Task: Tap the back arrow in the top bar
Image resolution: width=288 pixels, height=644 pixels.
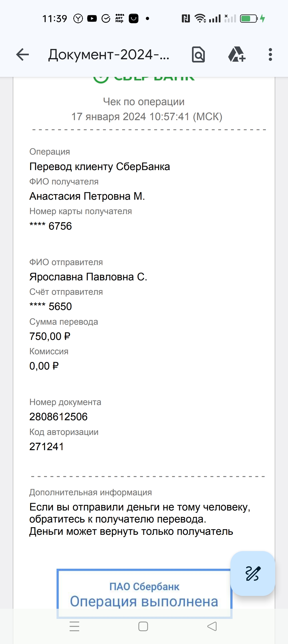Action: tap(22, 55)
